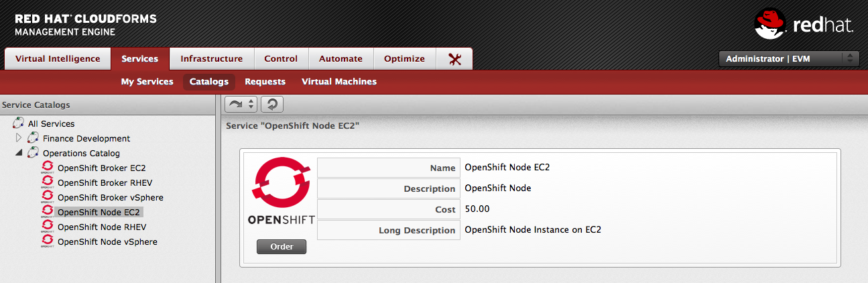Viewport: 868px width, 283px height.
Task: Open the Administrator | EVM dropdown
Action: coord(788,59)
